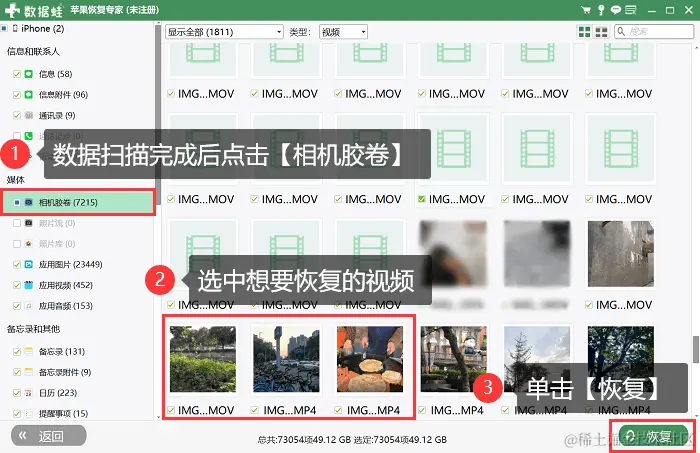This screenshot has height=453, width=700.
Task: Select 应用图片 (23449) category
Action: point(71,264)
